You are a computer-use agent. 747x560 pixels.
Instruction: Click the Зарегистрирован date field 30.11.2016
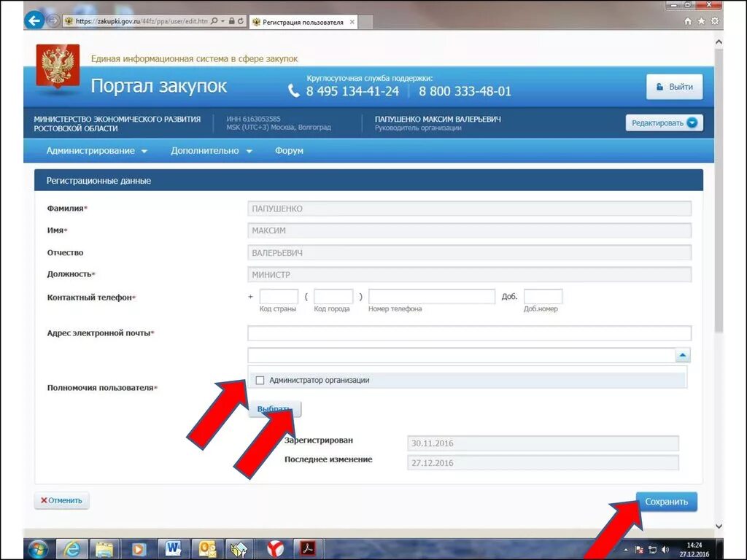tap(543, 443)
